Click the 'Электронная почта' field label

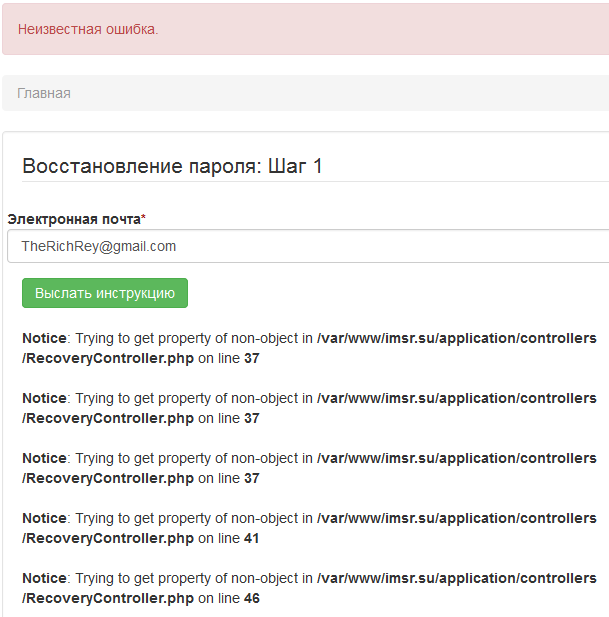click(x=74, y=219)
